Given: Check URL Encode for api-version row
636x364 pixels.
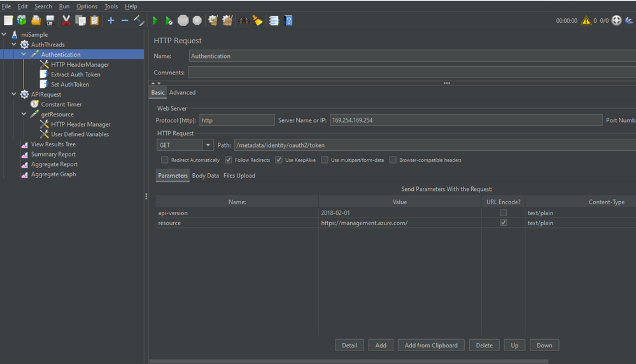Looking at the screenshot, I should [x=504, y=213].
